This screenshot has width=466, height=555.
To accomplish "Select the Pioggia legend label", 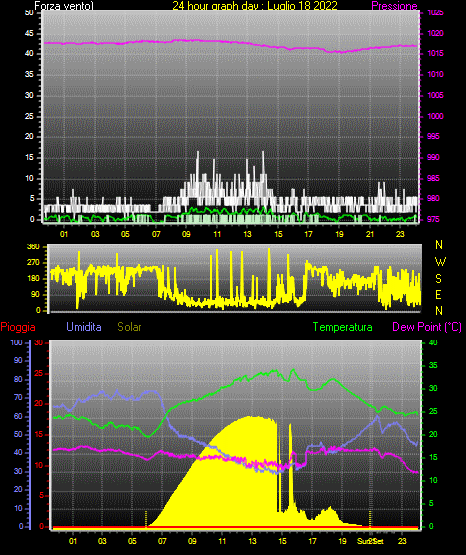I will point(18,327).
